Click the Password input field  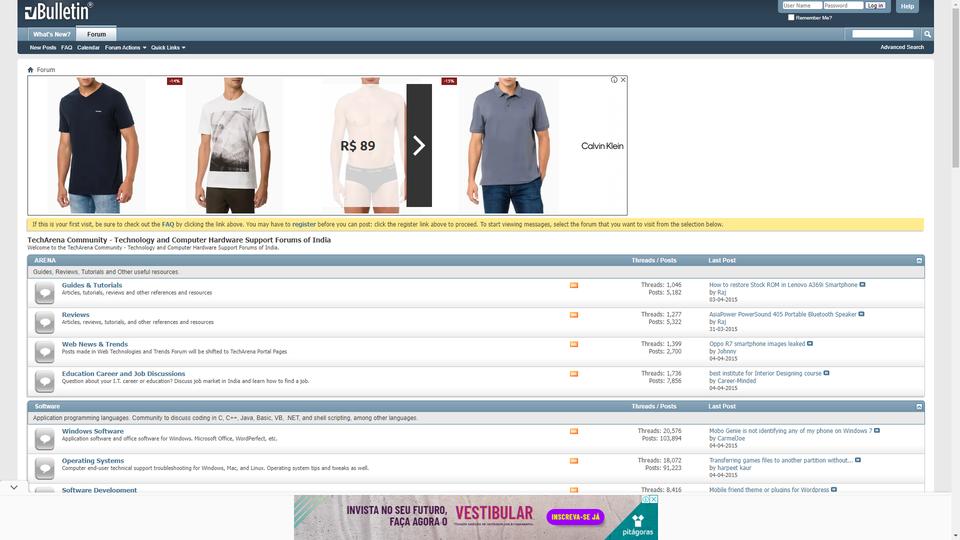click(843, 6)
